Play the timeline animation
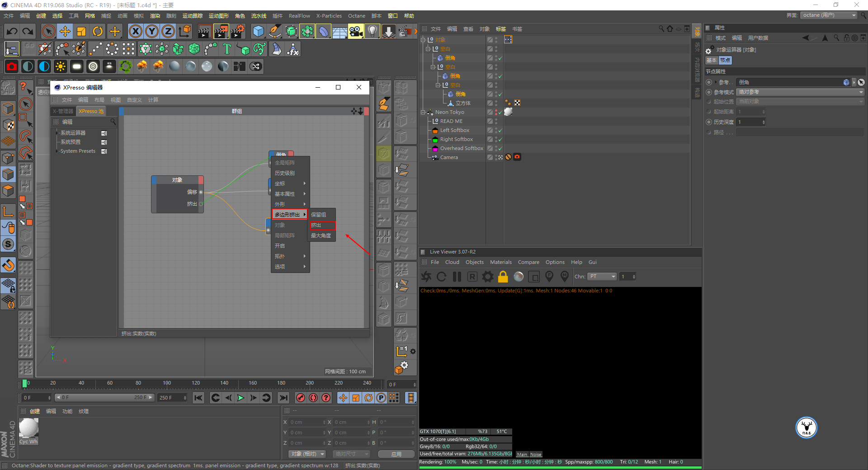868x470 pixels. (x=241, y=398)
